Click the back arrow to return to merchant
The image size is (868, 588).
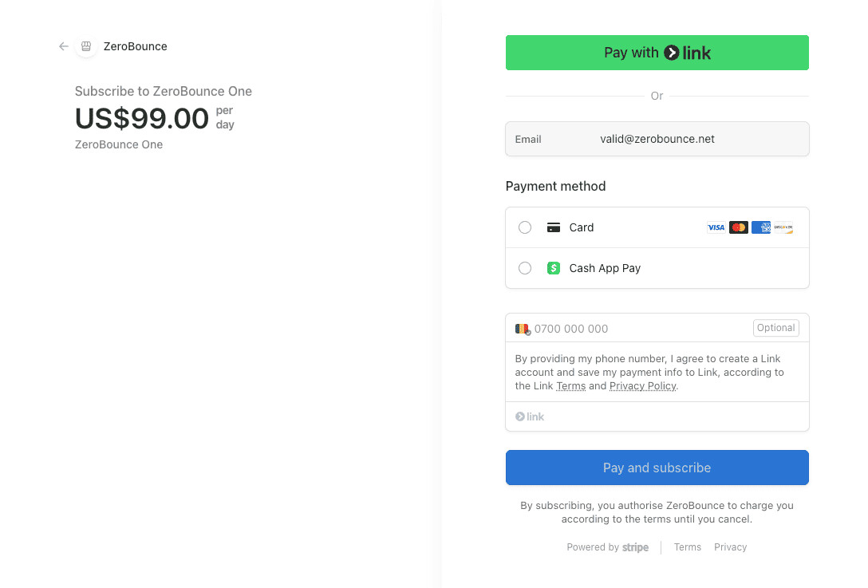click(x=63, y=46)
